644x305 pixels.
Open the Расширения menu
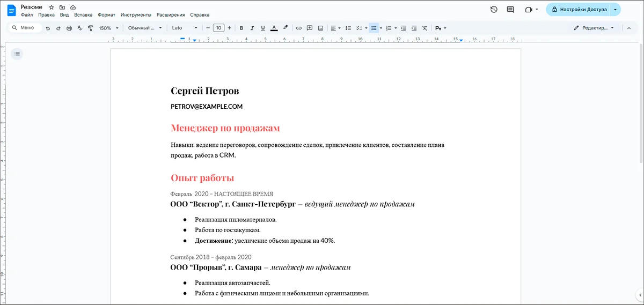click(x=171, y=15)
